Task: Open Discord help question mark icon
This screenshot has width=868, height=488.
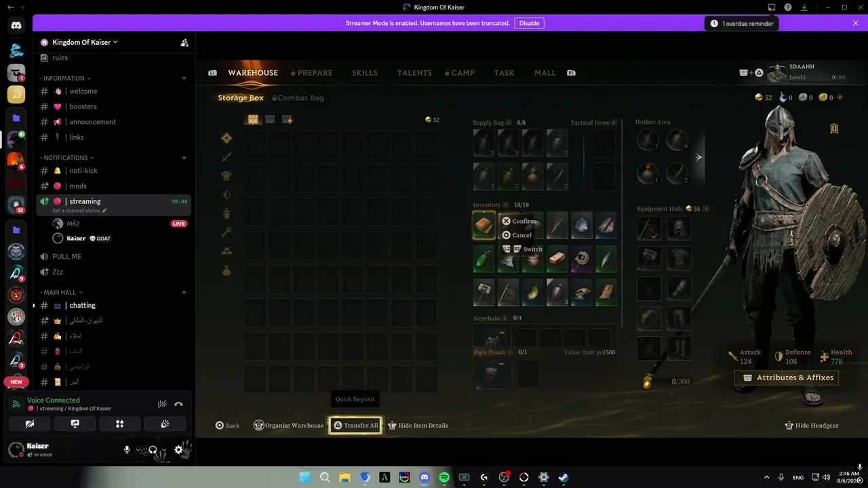Action: [788, 7]
